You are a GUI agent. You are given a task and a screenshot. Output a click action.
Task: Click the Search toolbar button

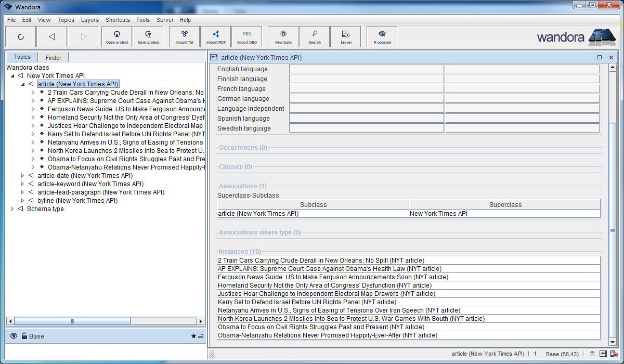click(x=314, y=36)
